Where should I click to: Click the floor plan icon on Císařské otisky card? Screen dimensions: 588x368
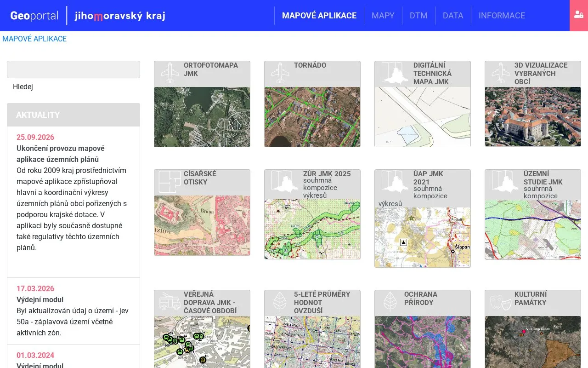pos(170,182)
